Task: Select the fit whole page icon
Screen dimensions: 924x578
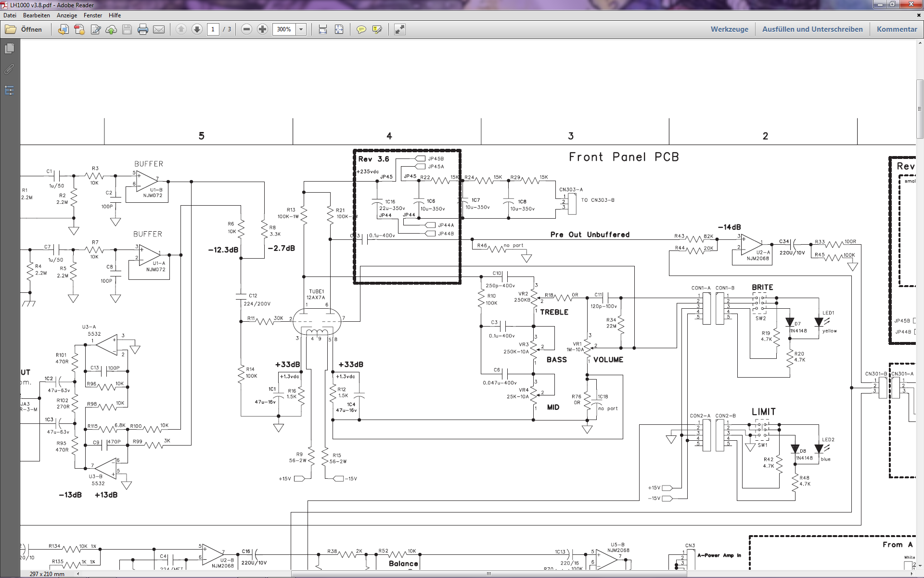Action: pyautogui.click(x=339, y=29)
